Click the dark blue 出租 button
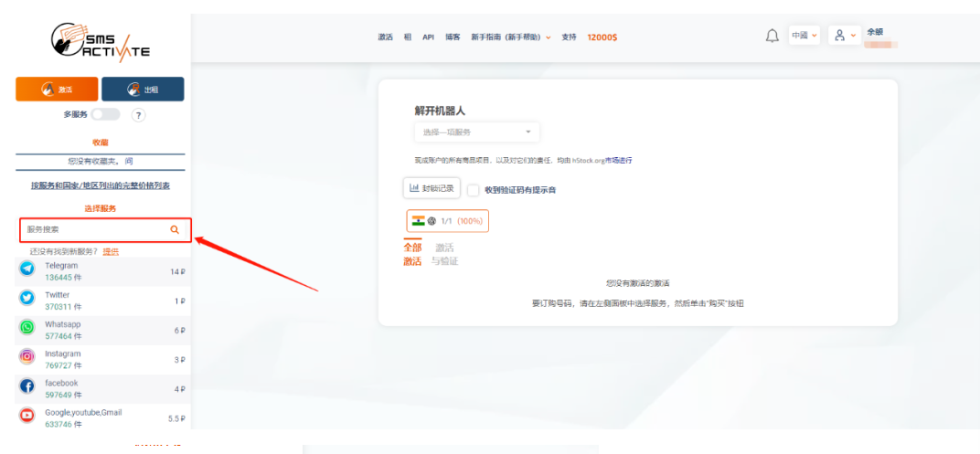The width and height of the screenshot is (980, 454). coord(143,90)
